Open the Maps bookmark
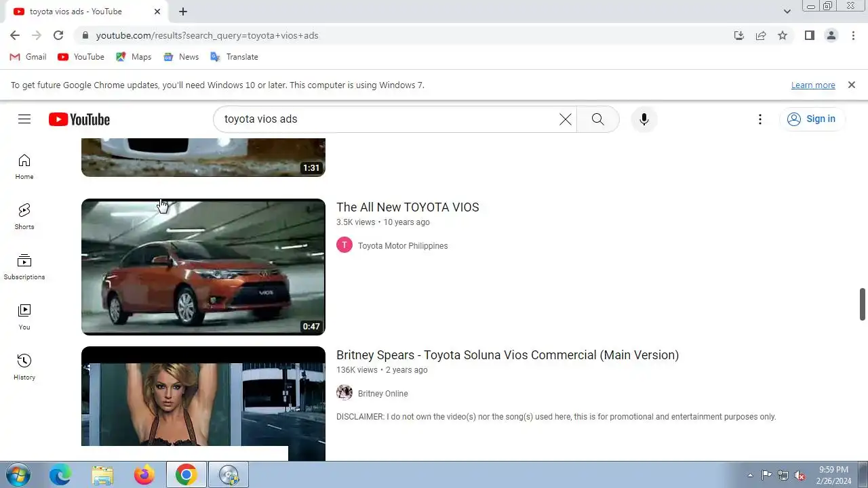Image resolution: width=868 pixels, height=488 pixels. pos(134,57)
